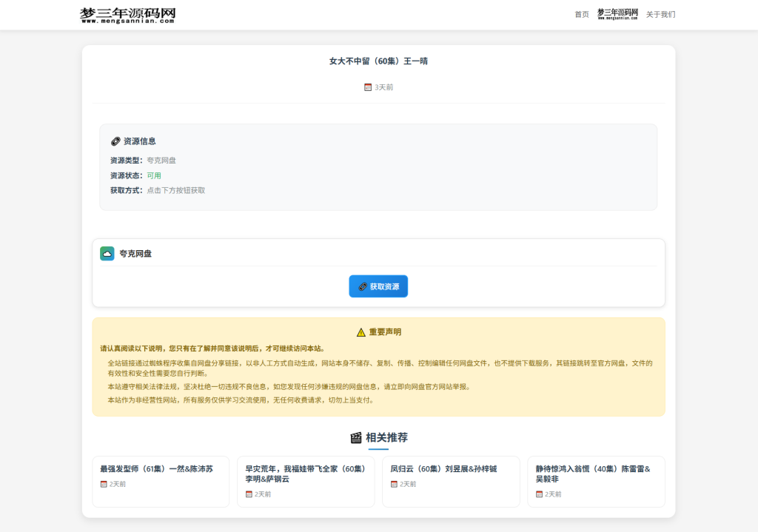This screenshot has height=532, width=758.
Task: Click the 夸克网盘 cloud icon
Action: 107,254
